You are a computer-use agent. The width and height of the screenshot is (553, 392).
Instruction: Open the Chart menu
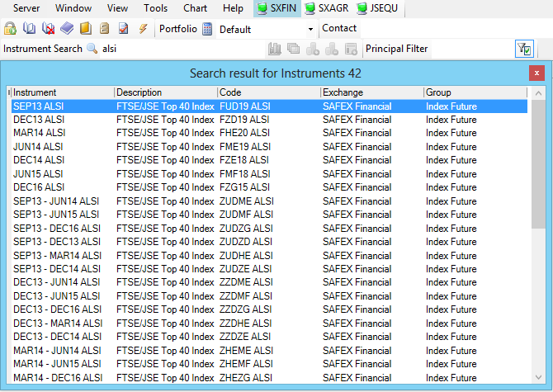[196, 8]
